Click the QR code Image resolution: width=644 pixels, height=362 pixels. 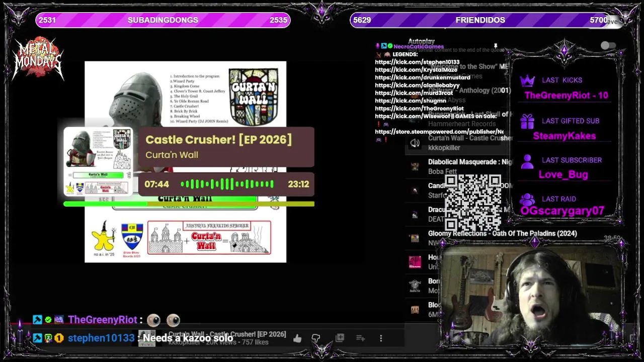[473, 203]
